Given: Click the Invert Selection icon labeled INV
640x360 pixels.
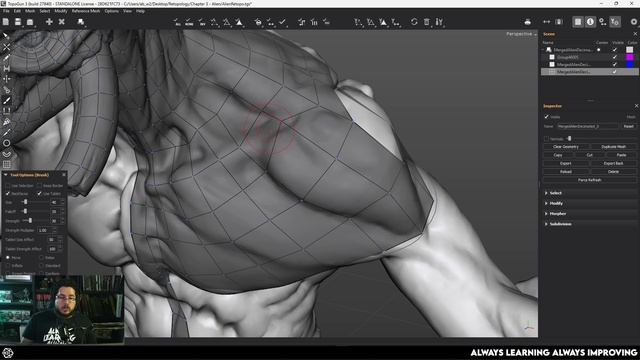Looking at the screenshot, I should 202,22.
